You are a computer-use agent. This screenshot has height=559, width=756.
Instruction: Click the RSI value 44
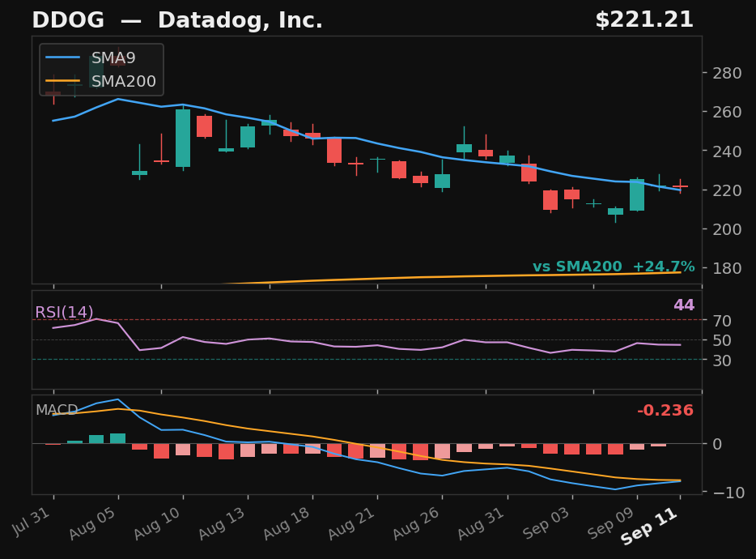pos(684,305)
